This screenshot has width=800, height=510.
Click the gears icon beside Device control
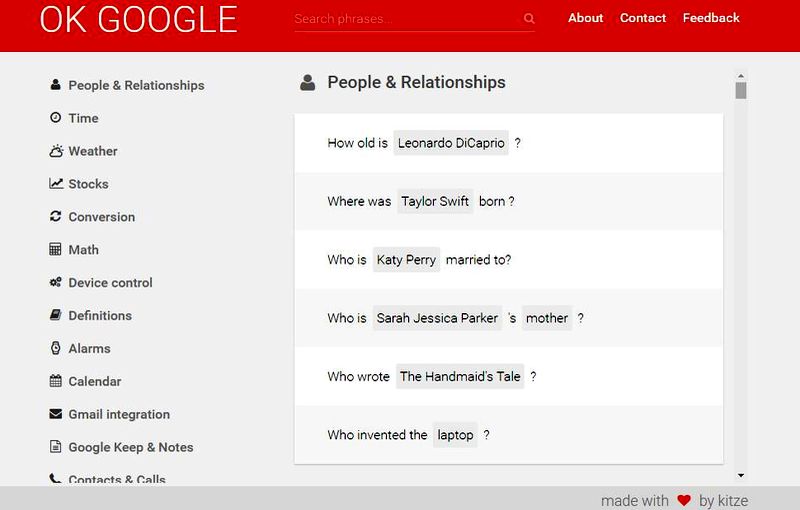point(56,282)
